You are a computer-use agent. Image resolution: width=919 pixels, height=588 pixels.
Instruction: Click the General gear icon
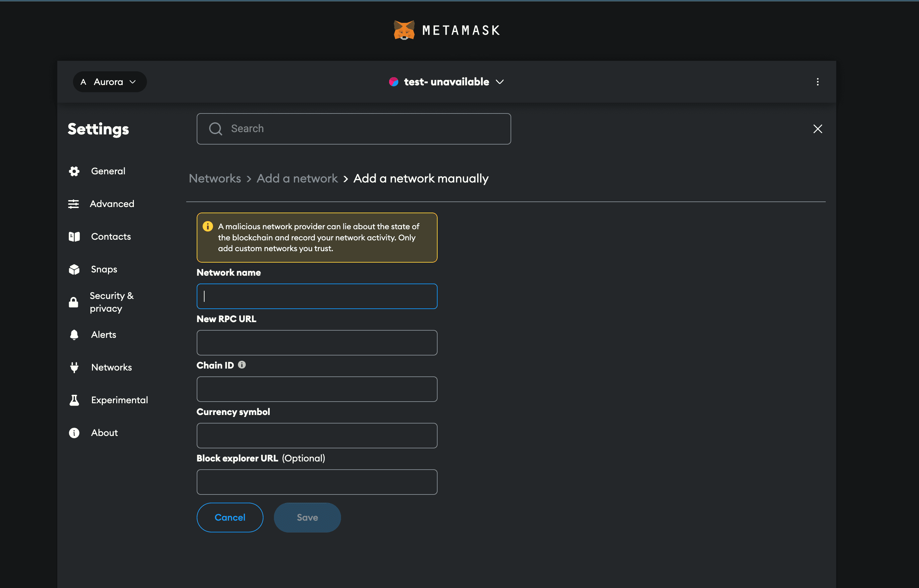74,171
